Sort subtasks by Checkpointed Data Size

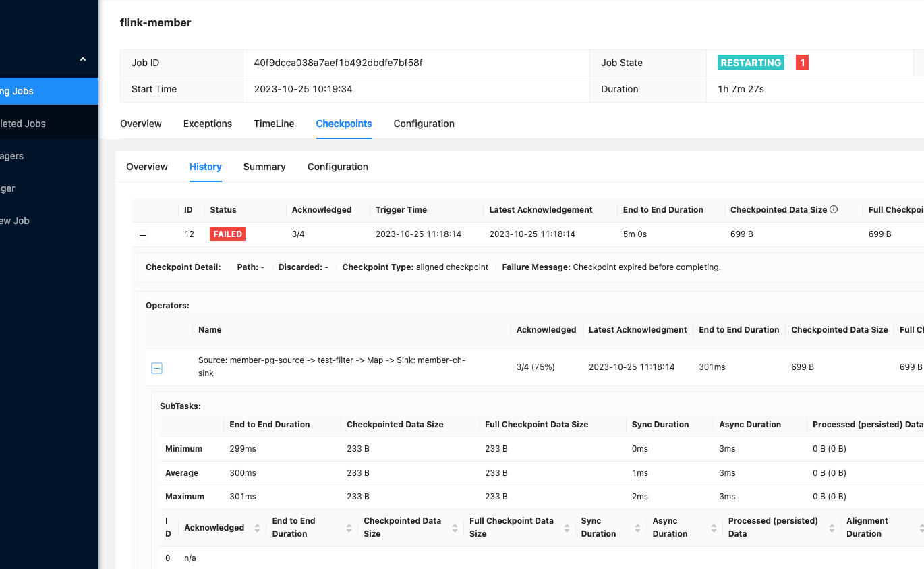455,528
